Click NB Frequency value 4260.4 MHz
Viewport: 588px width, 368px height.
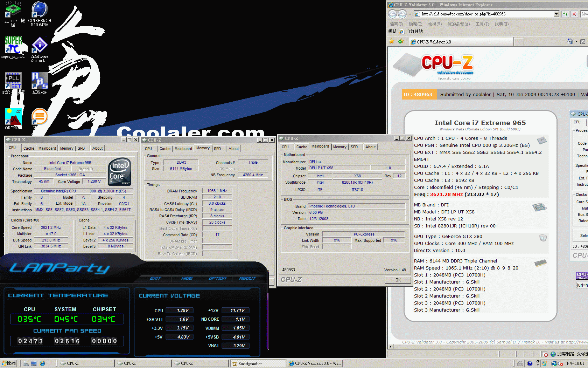point(253,175)
